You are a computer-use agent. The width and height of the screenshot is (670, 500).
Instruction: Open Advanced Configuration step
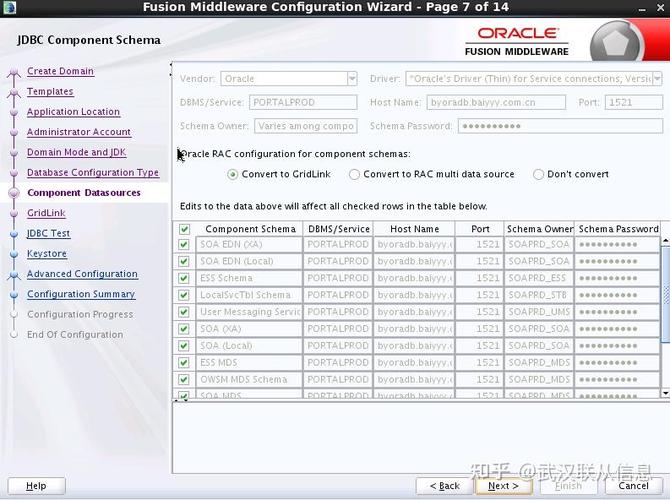pyautogui.click(x=82, y=274)
